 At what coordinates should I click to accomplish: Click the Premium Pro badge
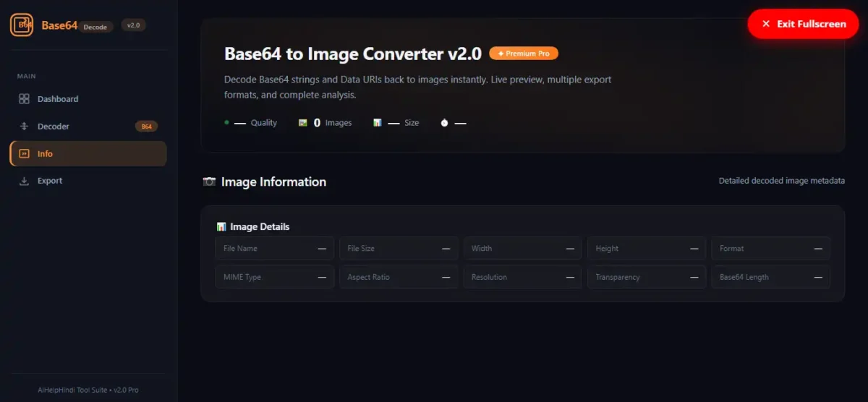coord(524,54)
